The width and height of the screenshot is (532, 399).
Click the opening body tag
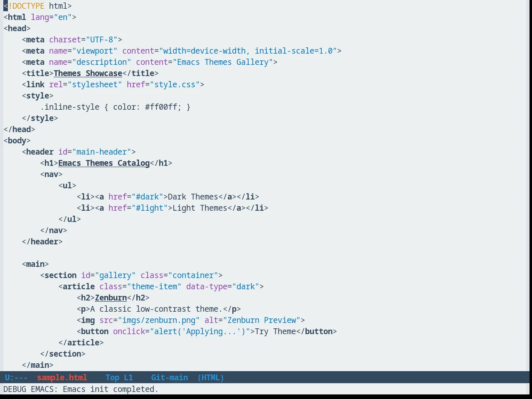[x=17, y=140]
